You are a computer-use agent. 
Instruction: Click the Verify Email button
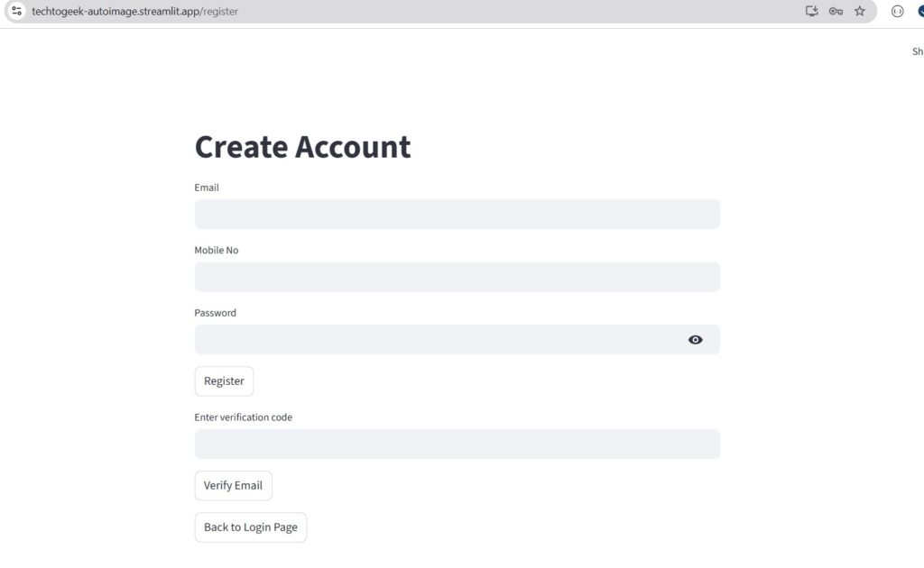tap(233, 486)
